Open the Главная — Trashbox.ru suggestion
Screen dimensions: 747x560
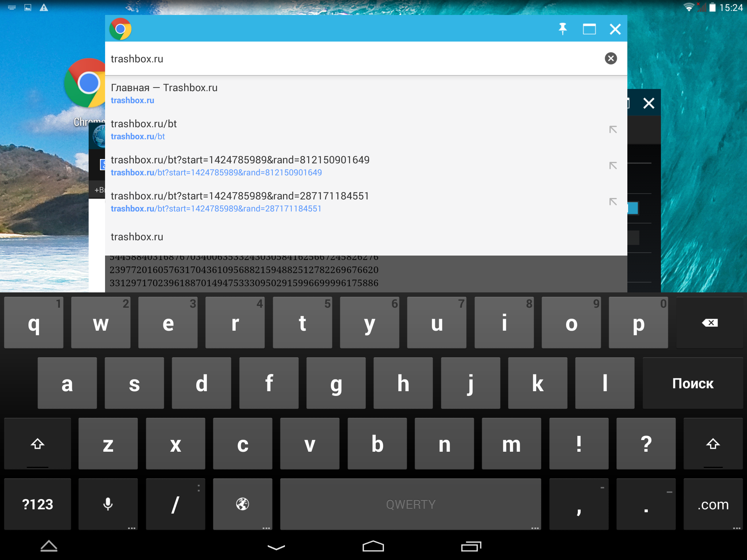[366, 94]
